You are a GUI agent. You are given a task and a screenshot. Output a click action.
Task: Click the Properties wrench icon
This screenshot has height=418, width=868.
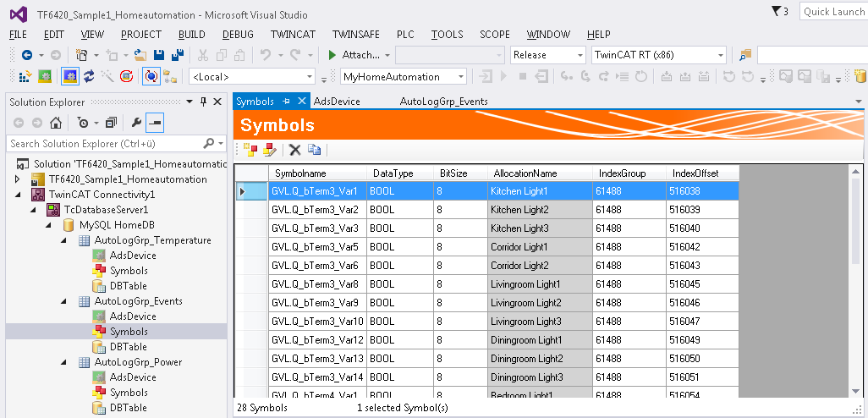[x=136, y=123]
